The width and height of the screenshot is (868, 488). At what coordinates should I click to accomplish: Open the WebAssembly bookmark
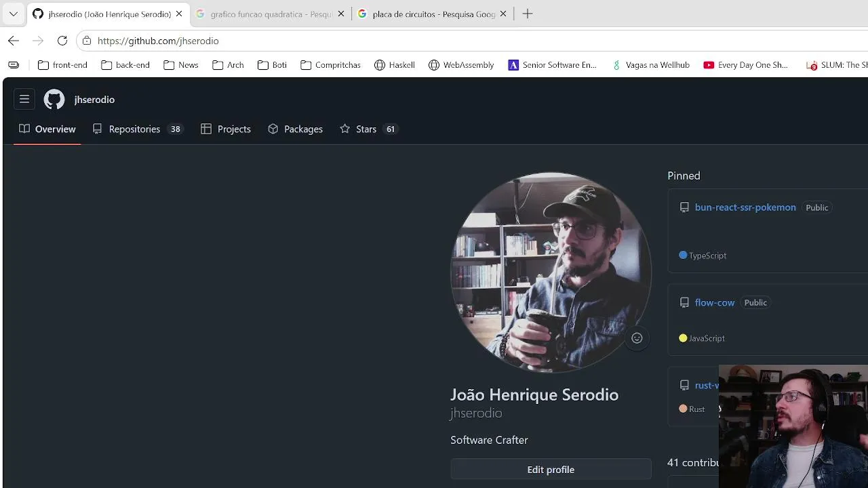click(x=461, y=65)
